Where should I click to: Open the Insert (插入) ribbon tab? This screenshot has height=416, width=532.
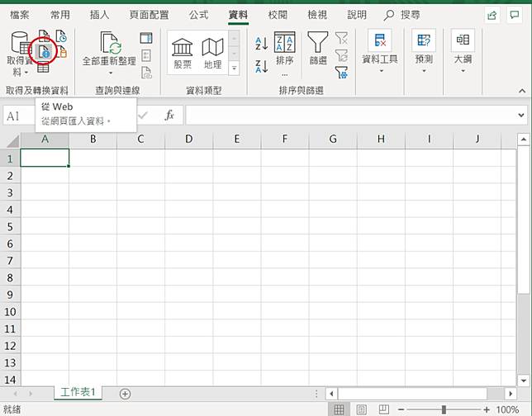pos(99,15)
